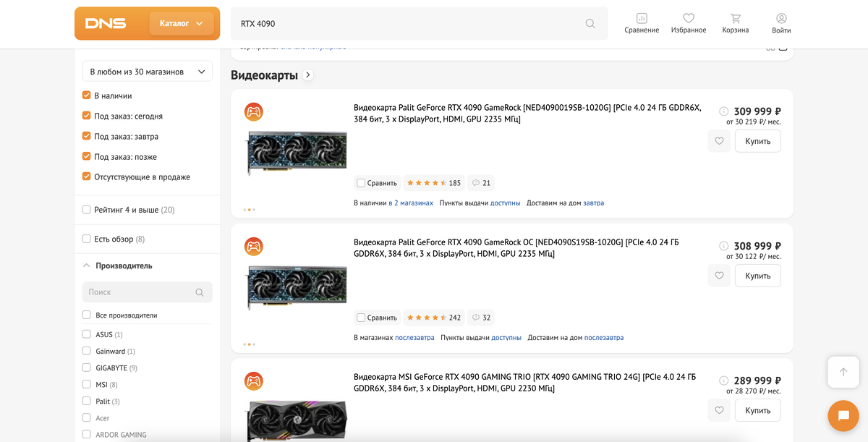
Task: Open в 2 магазинах availability link
Action: point(411,203)
